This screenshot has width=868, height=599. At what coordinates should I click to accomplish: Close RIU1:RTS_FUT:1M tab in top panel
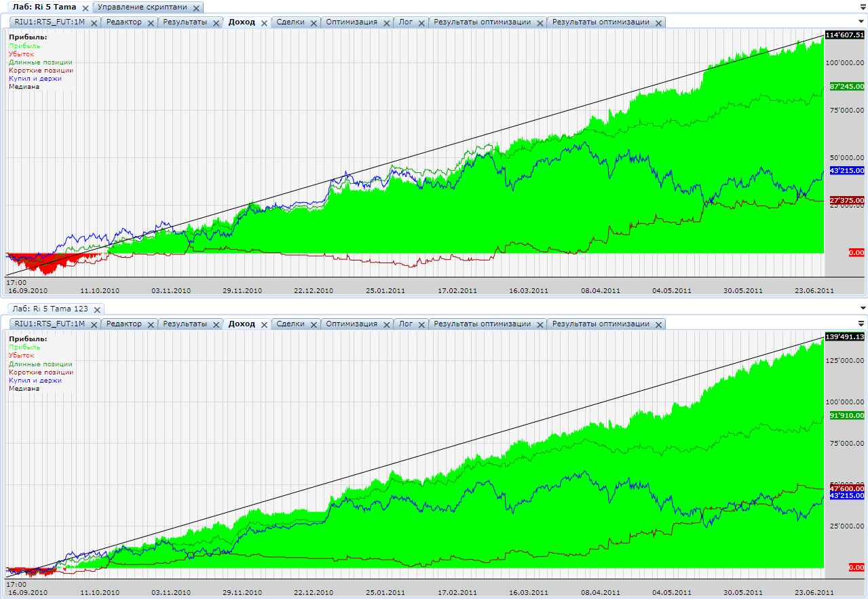pyautogui.click(x=94, y=22)
